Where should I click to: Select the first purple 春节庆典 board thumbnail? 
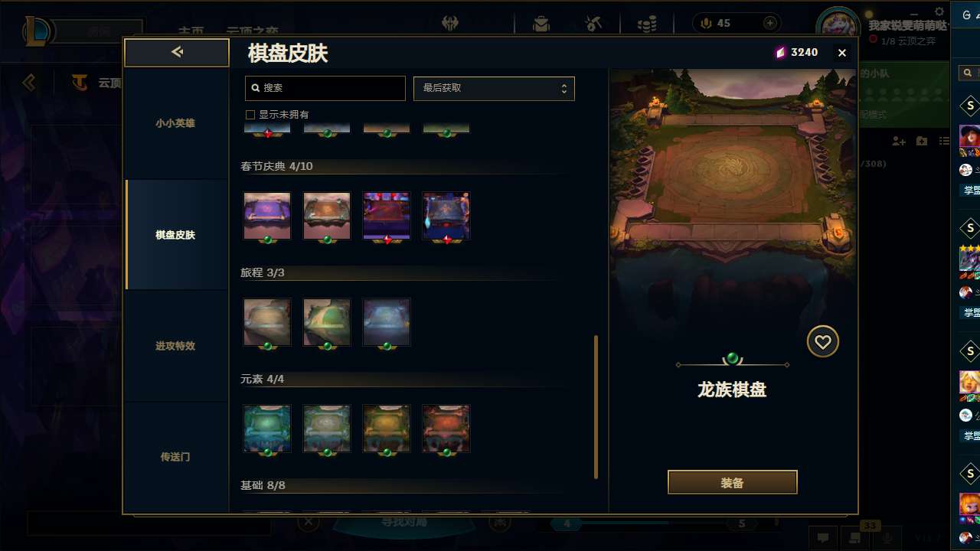tap(267, 217)
